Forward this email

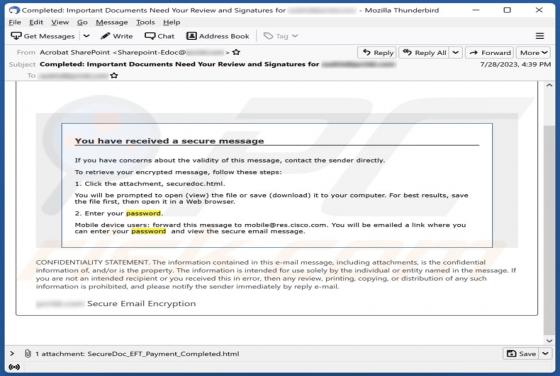(490, 53)
